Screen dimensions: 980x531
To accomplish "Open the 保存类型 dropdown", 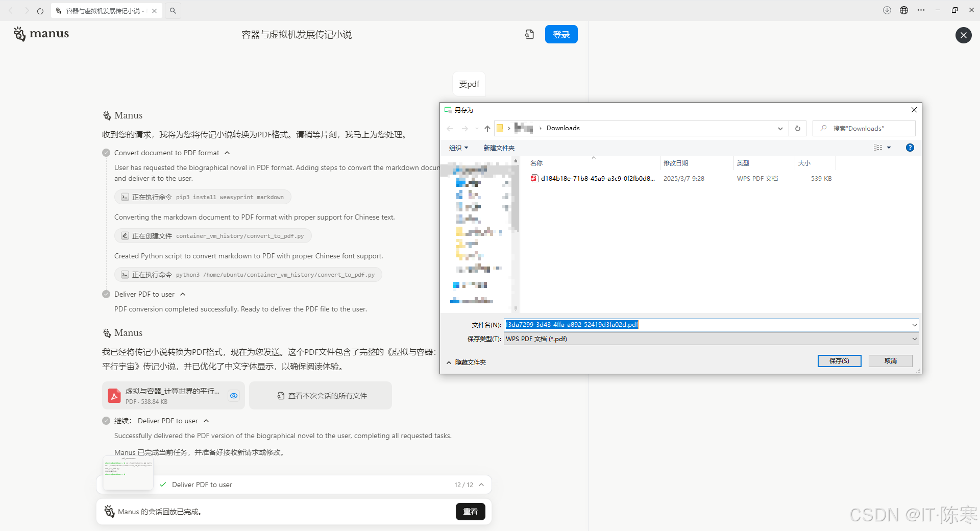I will click(712, 339).
